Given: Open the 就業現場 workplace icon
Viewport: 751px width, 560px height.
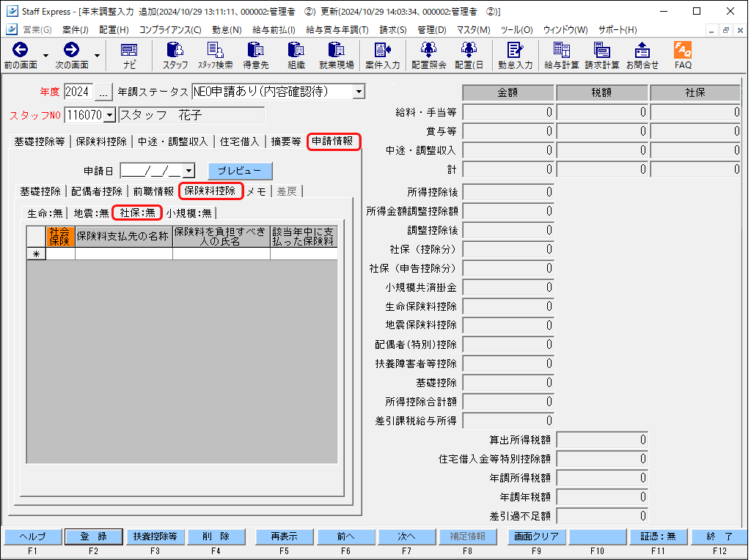Looking at the screenshot, I should pyautogui.click(x=336, y=56).
